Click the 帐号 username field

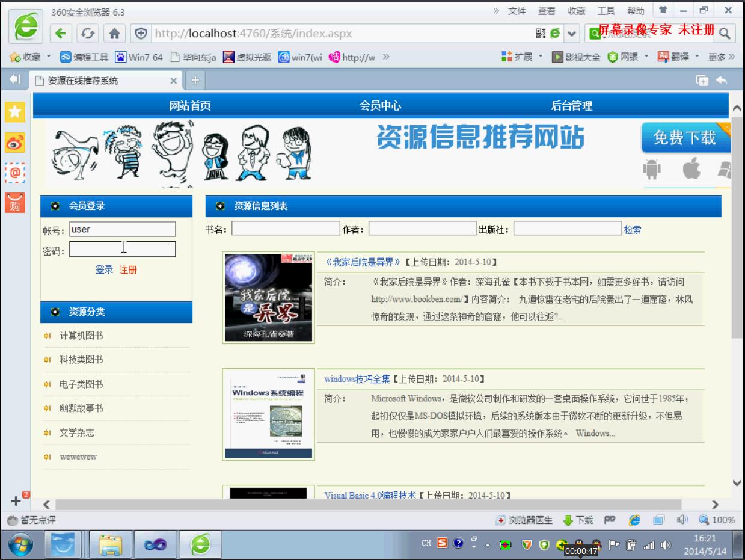[123, 229]
